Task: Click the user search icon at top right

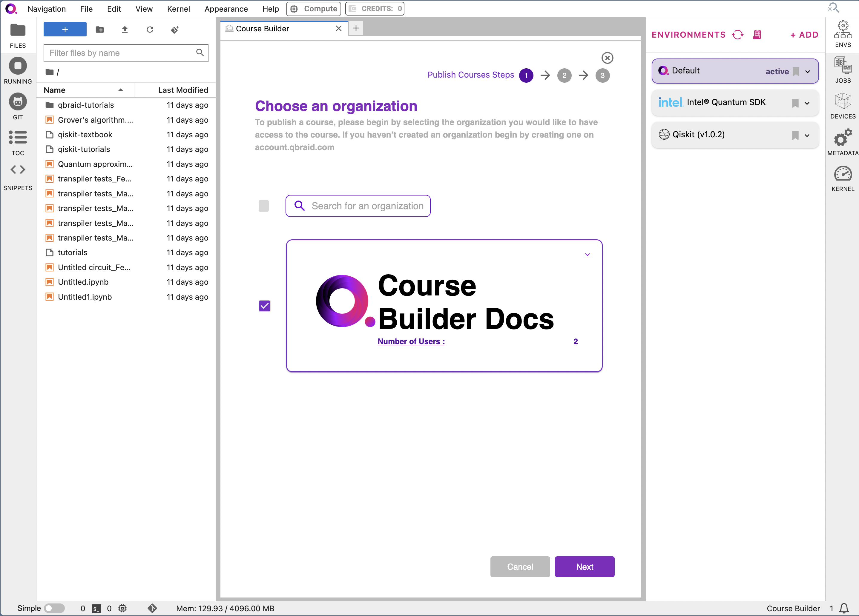Action: 833,8
